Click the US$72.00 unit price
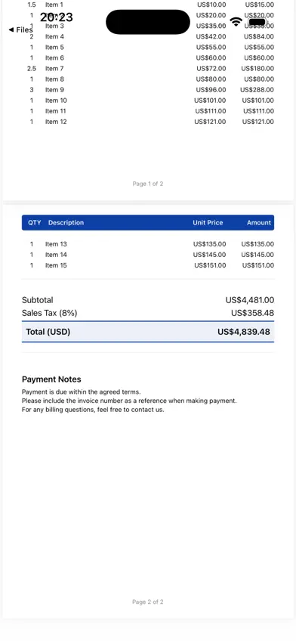Screen dimensions: 296x644 [x=211, y=69]
